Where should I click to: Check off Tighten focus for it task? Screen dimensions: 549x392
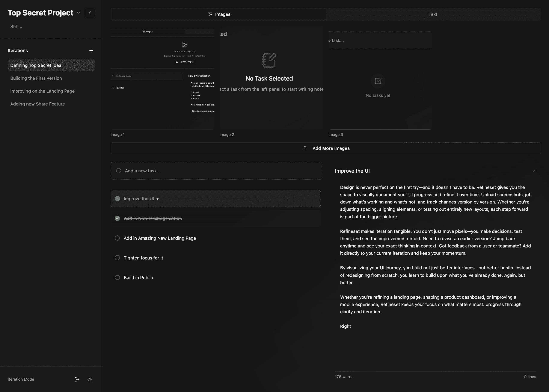pos(117,258)
